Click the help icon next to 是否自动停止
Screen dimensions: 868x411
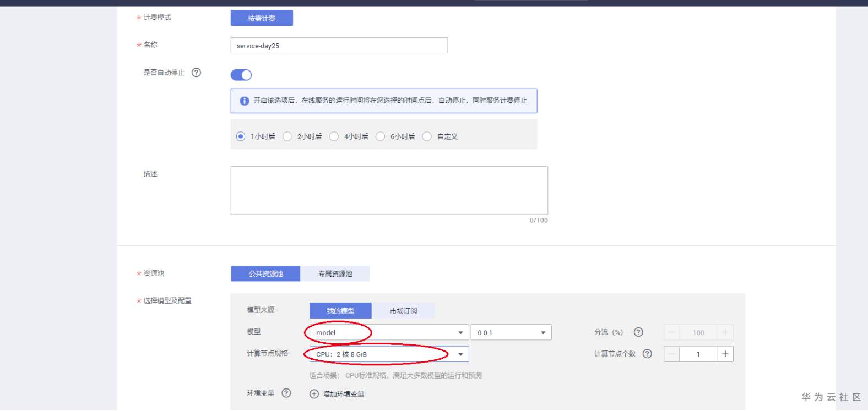point(196,73)
